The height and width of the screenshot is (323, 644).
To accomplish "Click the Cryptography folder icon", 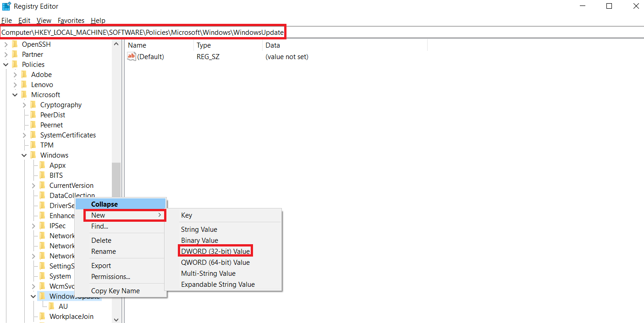I will click(33, 105).
